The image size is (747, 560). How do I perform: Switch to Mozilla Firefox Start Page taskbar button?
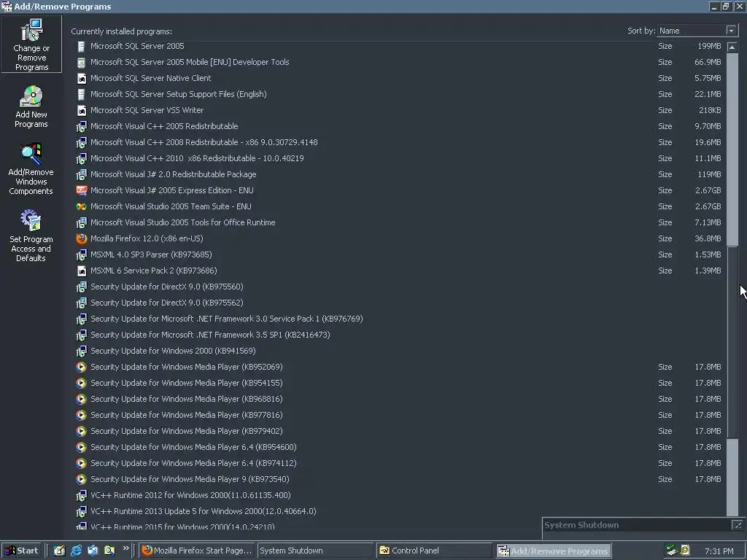tap(197, 551)
